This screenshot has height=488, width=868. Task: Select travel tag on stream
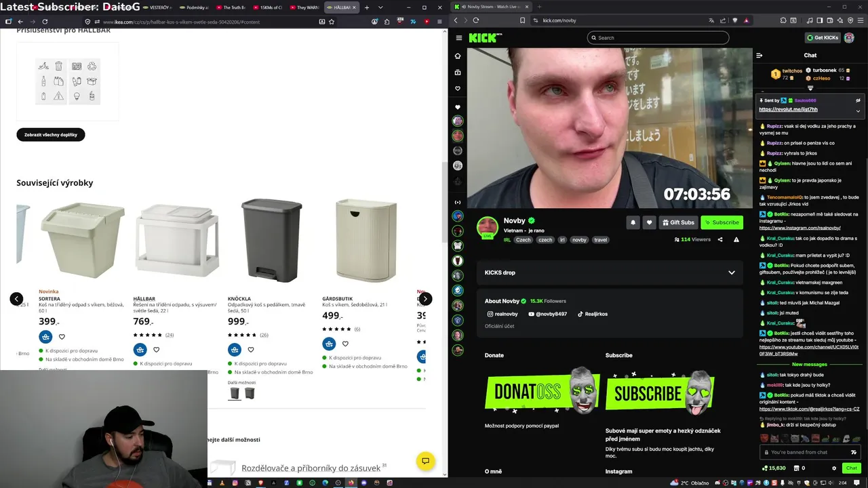pos(600,240)
